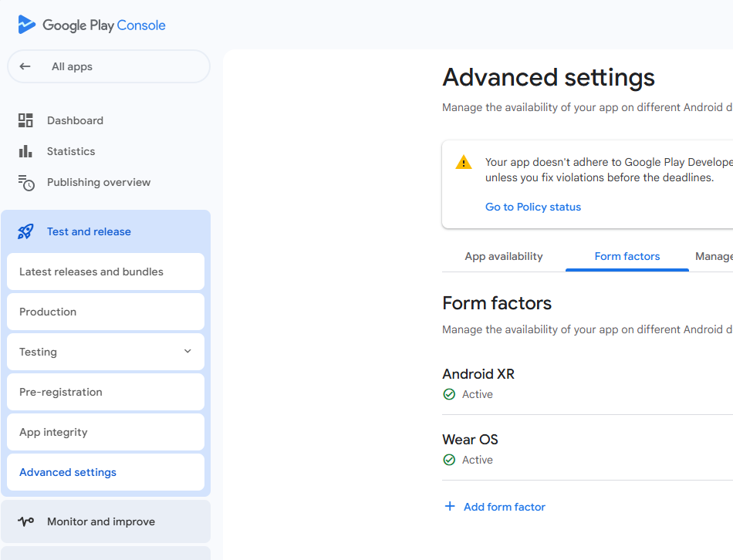This screenshot has width=733, height=560.
Task: Select the Form factors tab
Action: pyautogui.click(x=627, y=256)
